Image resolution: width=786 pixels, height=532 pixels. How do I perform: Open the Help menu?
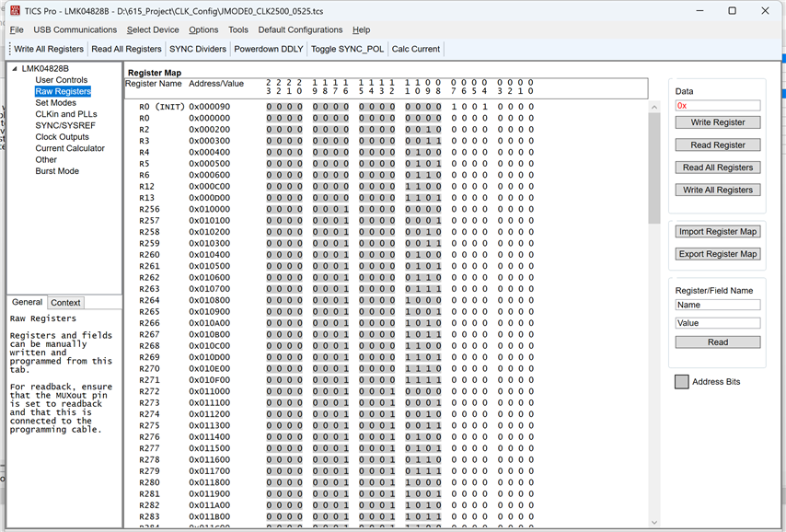tap(361, 29)
